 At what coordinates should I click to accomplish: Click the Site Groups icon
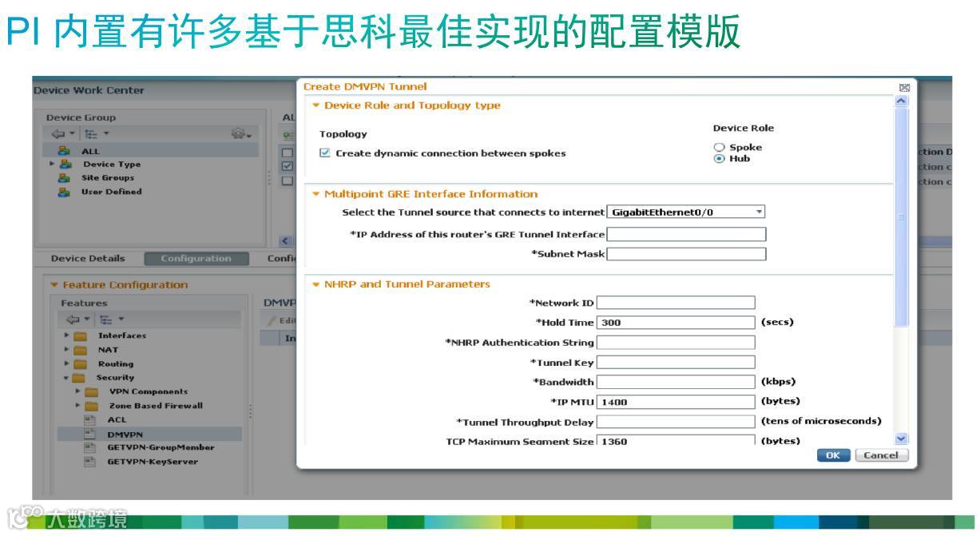tap(64, 178)
